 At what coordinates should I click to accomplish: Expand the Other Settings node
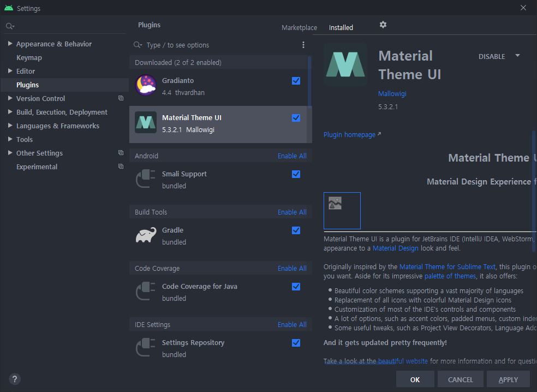click(x=10, y=152)
